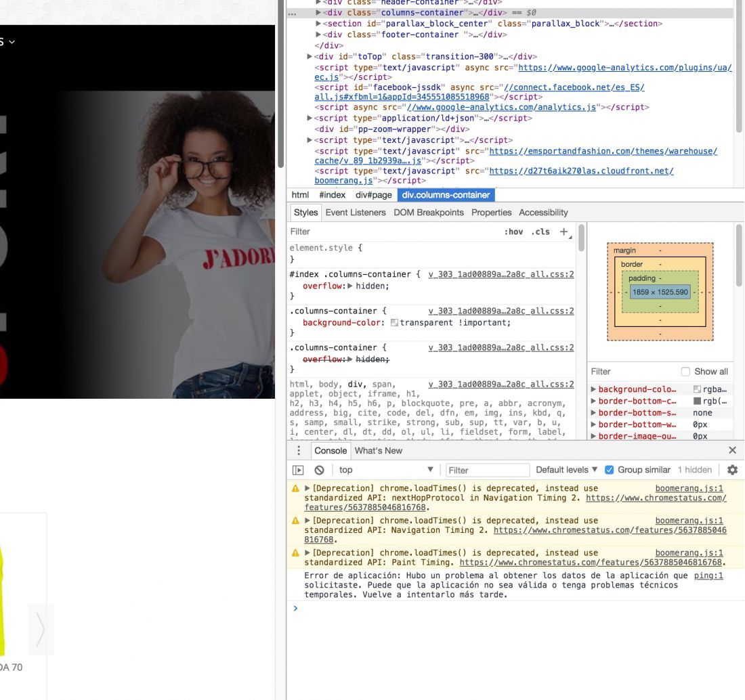Click rgba swatch of computed background-color
The width and height of the screenshot is (745, 700).
tap(697, 389)
